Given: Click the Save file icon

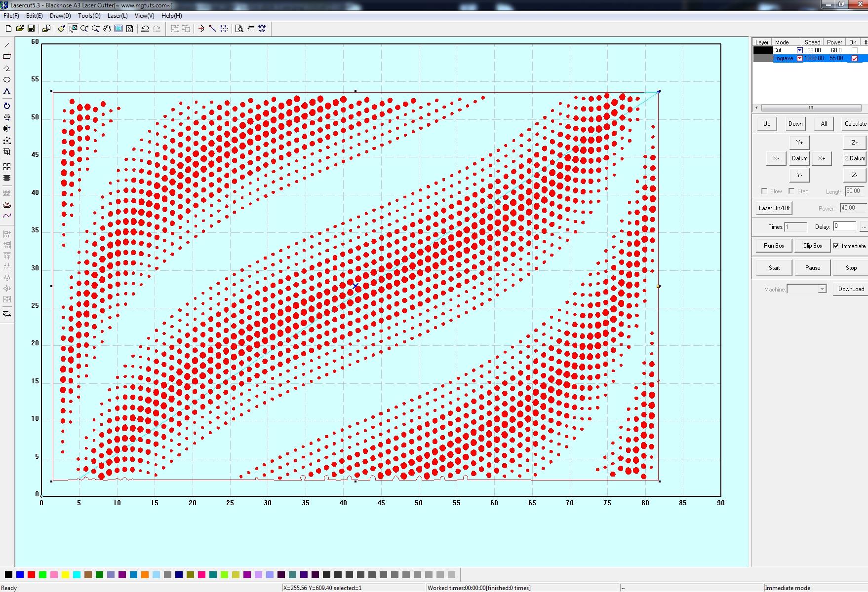Looking at the screenshot, I should coord(31,29).
